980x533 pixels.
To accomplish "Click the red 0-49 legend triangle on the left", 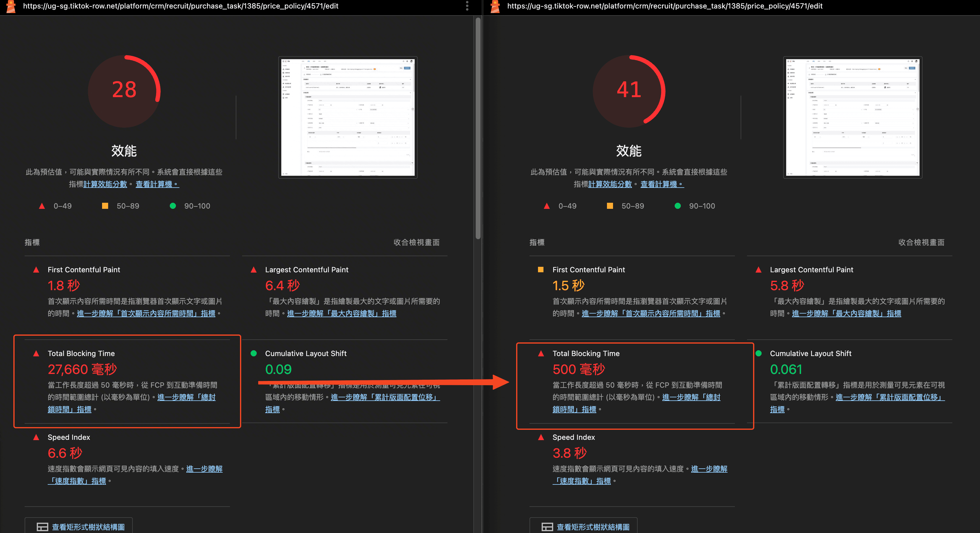I will [x=42, y=206].
